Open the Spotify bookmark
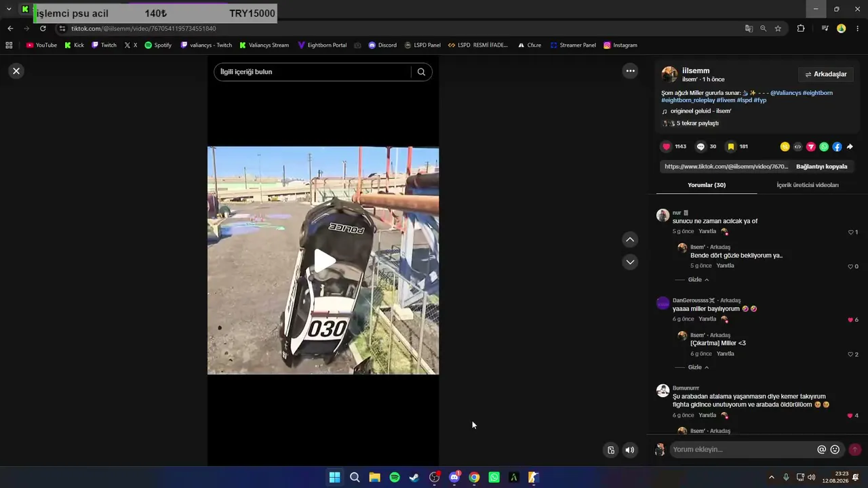The width and height of the screenshot is (868, 488). 158,45
